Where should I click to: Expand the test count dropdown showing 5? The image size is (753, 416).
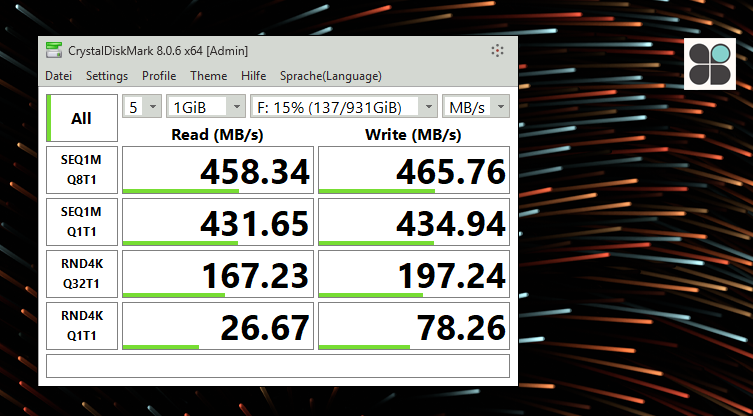pos(142,107)
